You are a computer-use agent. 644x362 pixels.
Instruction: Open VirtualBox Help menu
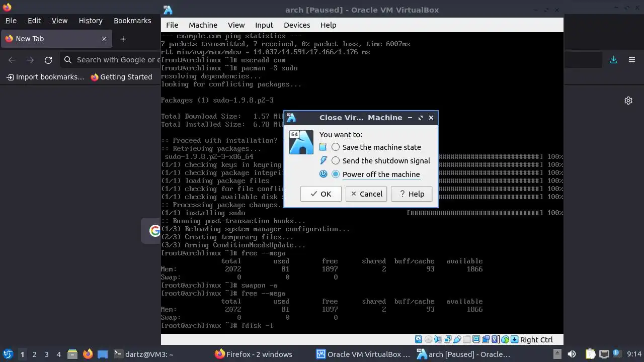[328, 25]
